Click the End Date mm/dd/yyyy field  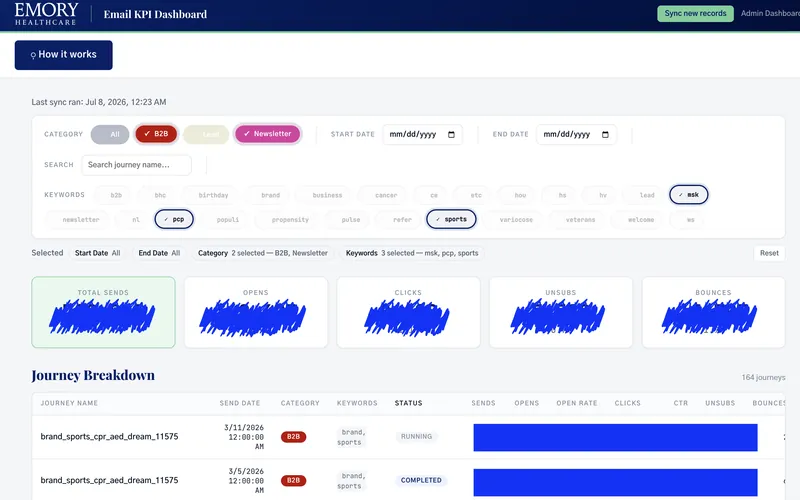576,135
